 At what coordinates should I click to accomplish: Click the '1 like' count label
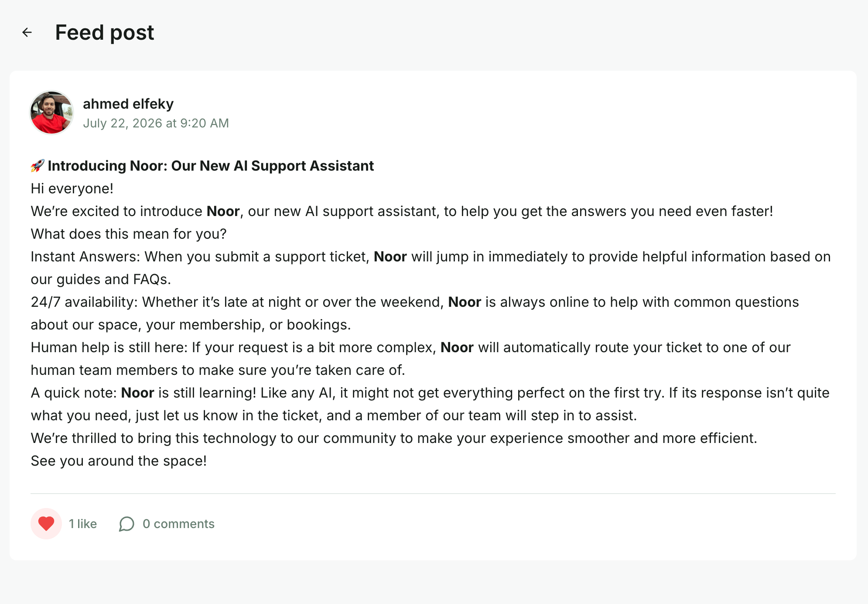(x=83, y=524)
